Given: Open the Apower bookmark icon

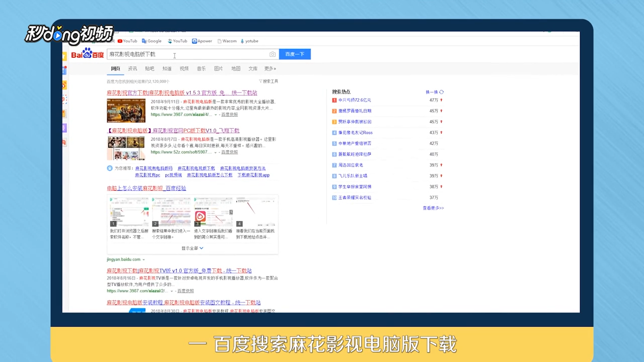Looking at the screenshot, I should click(195, 41).
